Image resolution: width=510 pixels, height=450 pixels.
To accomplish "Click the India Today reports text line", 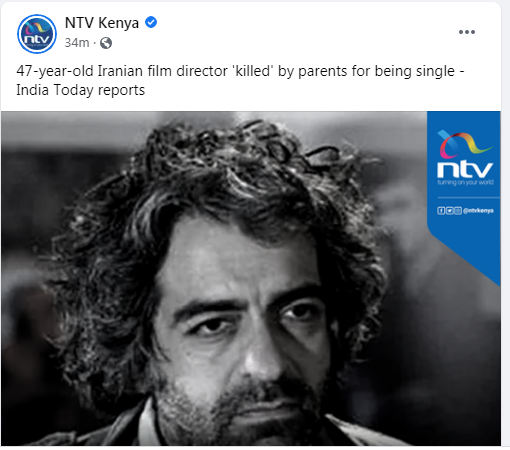I will coord(81,90).
